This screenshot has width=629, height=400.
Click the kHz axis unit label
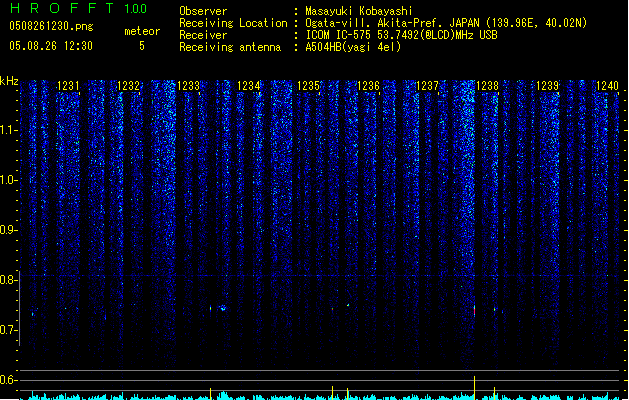(9, 81)
